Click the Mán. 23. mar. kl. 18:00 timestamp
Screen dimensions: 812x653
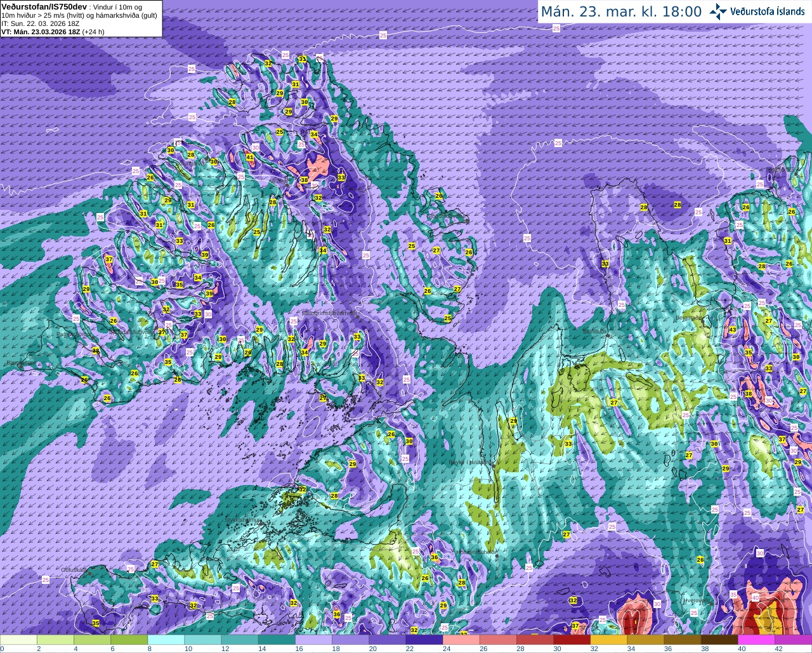pos(621,11)
